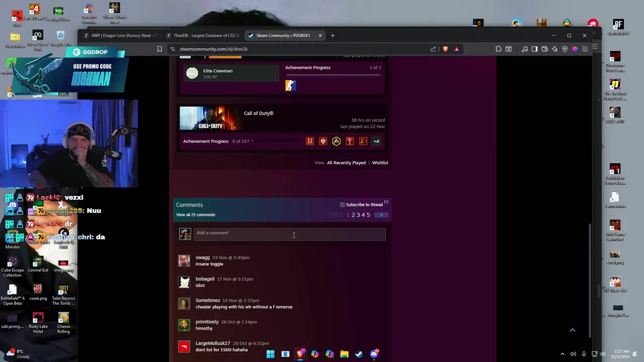644x362 pixels.
Task: Click the bookmark icon in the browser toolbar
Action: pos(159,49)
